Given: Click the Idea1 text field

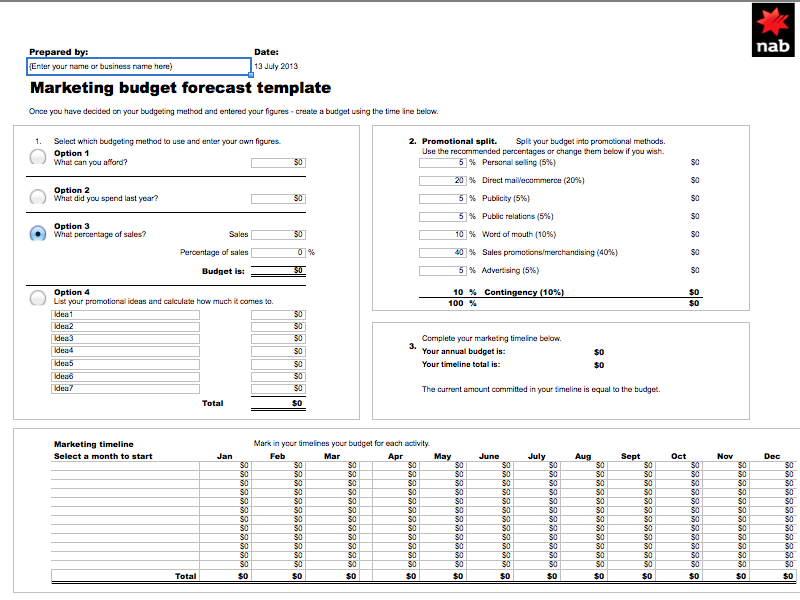Looking at the screenshot, I should 125,314.
